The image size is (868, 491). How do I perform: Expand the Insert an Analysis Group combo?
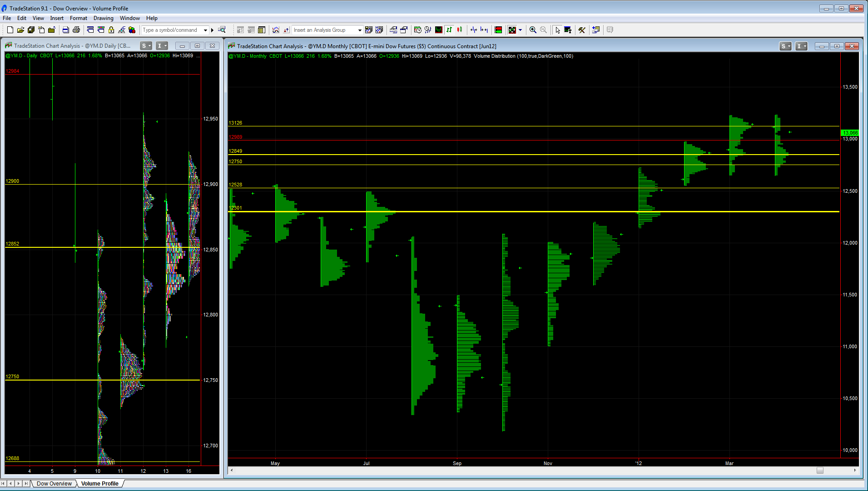click(x=360, y=30)
